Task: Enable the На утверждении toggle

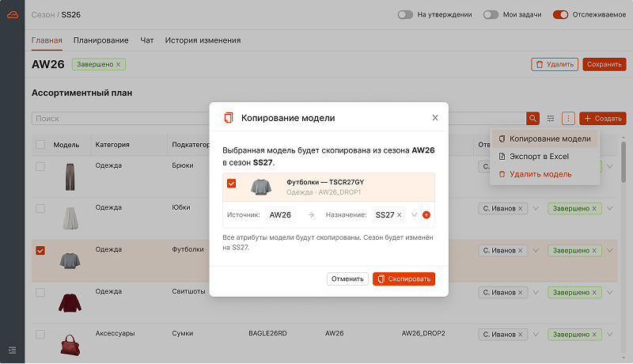Action: [405, 14]
